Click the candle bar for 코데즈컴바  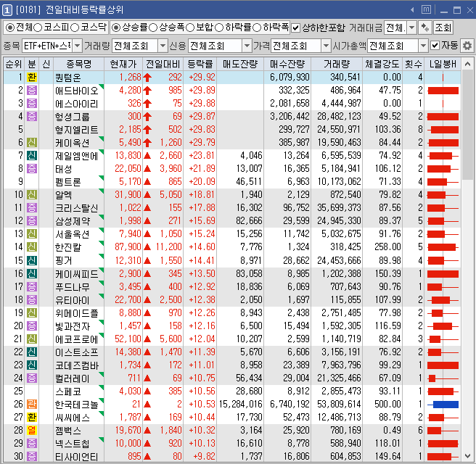443,365
